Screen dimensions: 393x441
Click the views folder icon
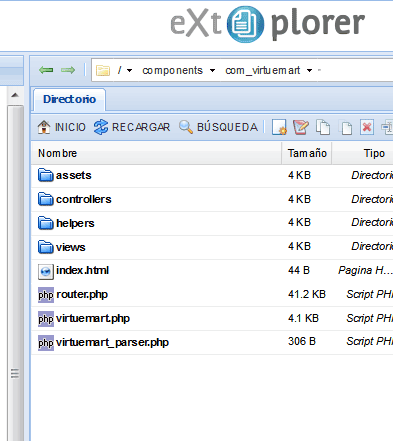45,247
